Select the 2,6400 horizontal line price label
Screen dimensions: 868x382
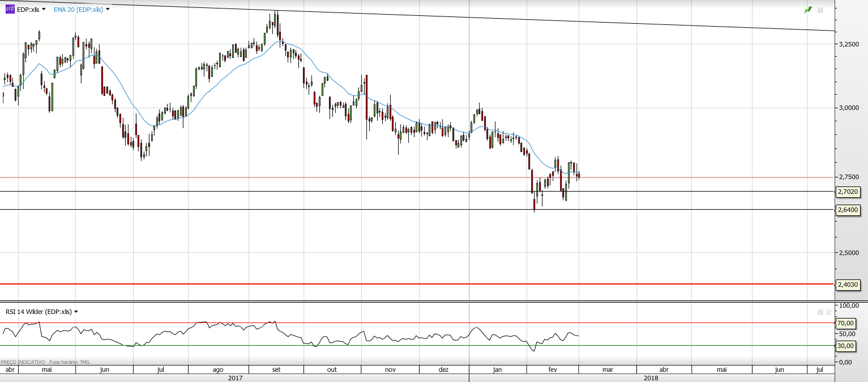848,210
